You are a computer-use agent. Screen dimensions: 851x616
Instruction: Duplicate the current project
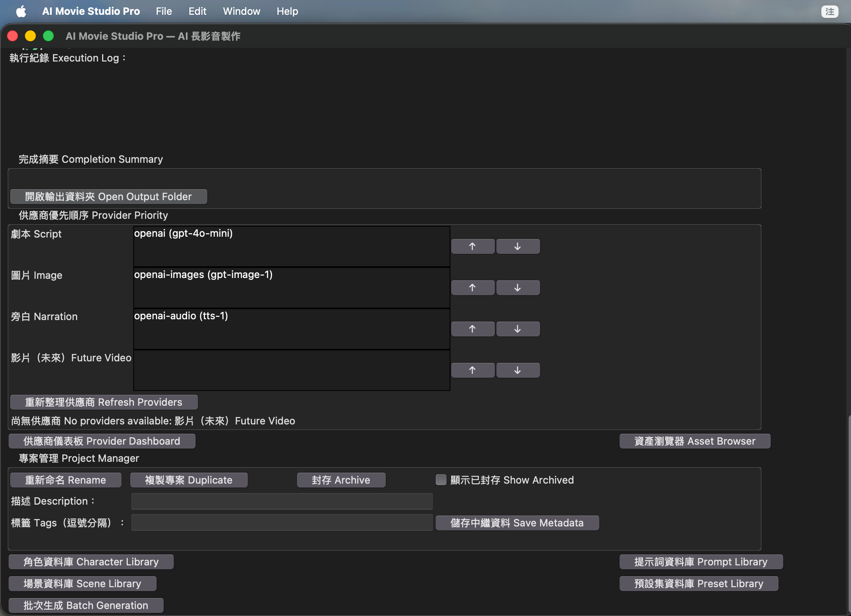click(x=189, y=480)
